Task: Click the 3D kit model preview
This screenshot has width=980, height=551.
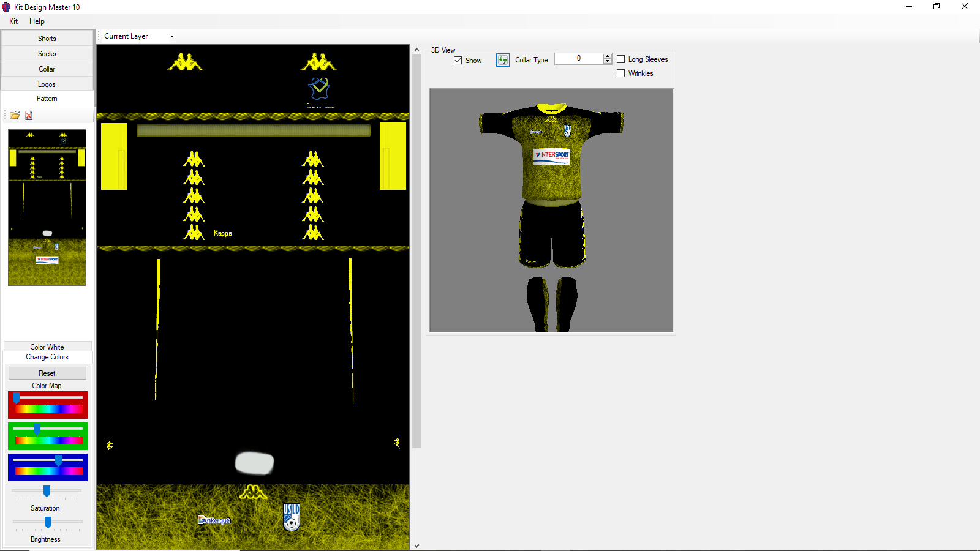Action: [x=551, y=210]
